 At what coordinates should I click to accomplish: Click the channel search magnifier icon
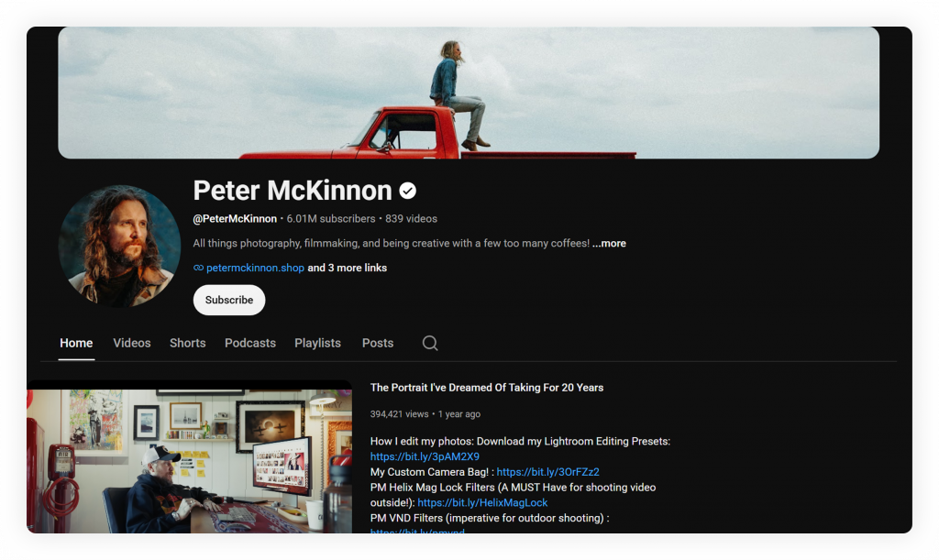[x=429, y=343]
